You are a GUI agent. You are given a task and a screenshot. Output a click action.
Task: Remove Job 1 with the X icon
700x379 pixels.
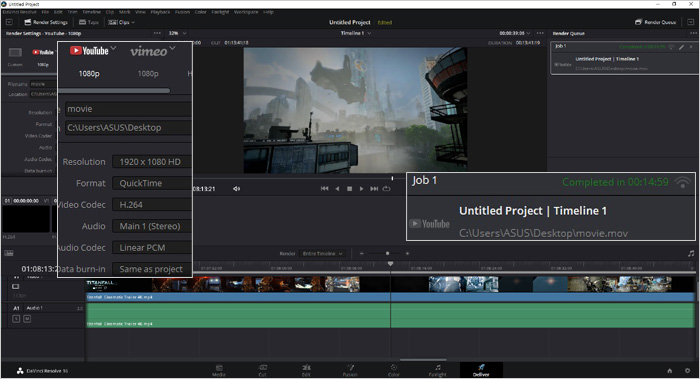click(691, 46)
